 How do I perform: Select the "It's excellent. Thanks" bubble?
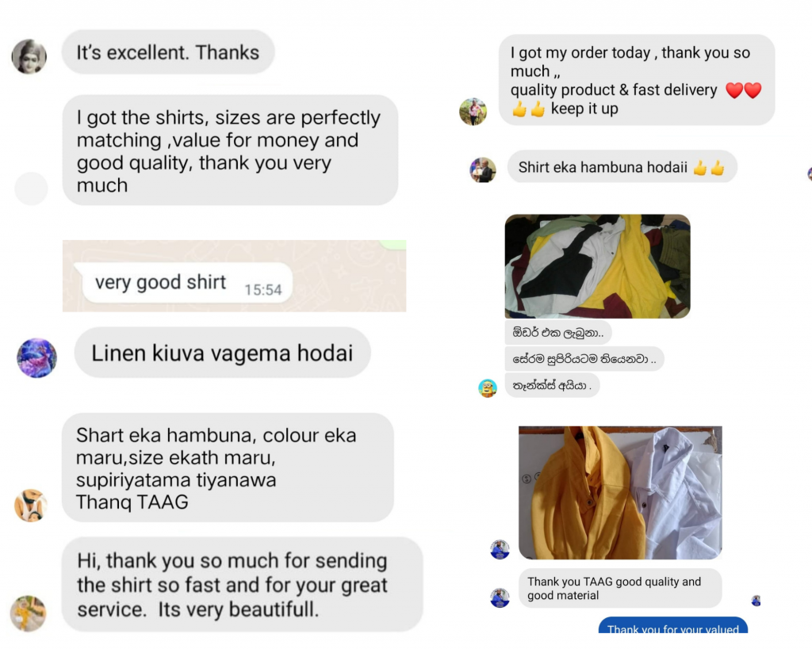[168, 52]
